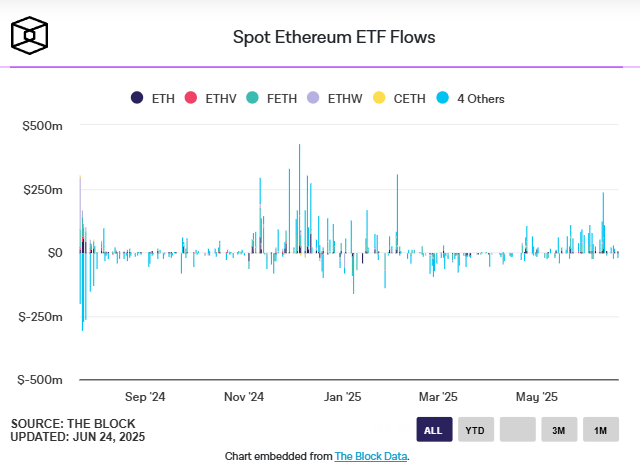Click the Nov '24 x-axis label

tap(244, 396)
